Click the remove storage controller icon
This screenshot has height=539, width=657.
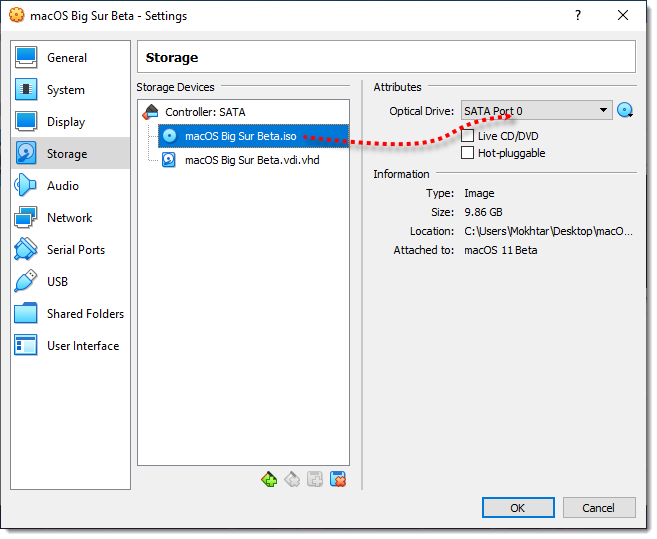click(292, 479)
